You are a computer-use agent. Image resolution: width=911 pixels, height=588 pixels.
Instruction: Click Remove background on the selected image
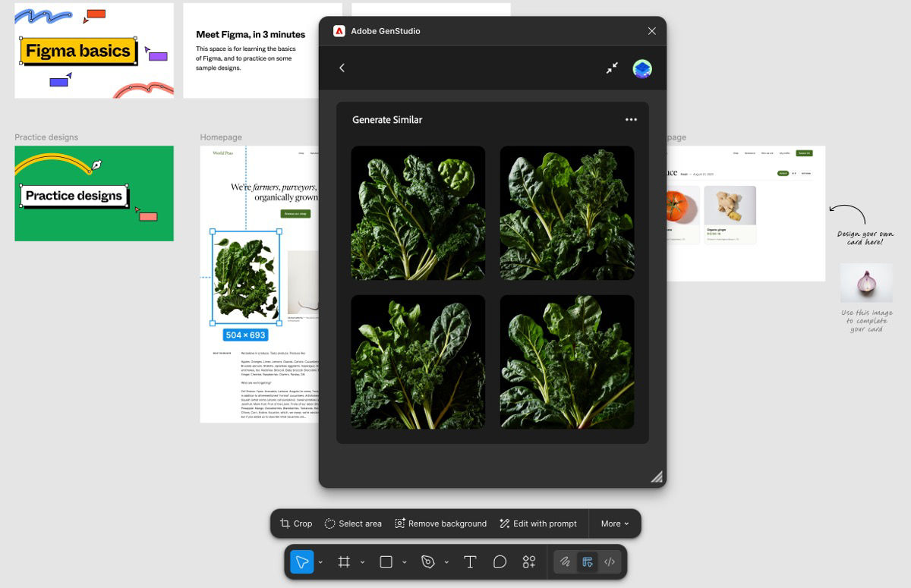pyautogui.click(x=440, y=523)
